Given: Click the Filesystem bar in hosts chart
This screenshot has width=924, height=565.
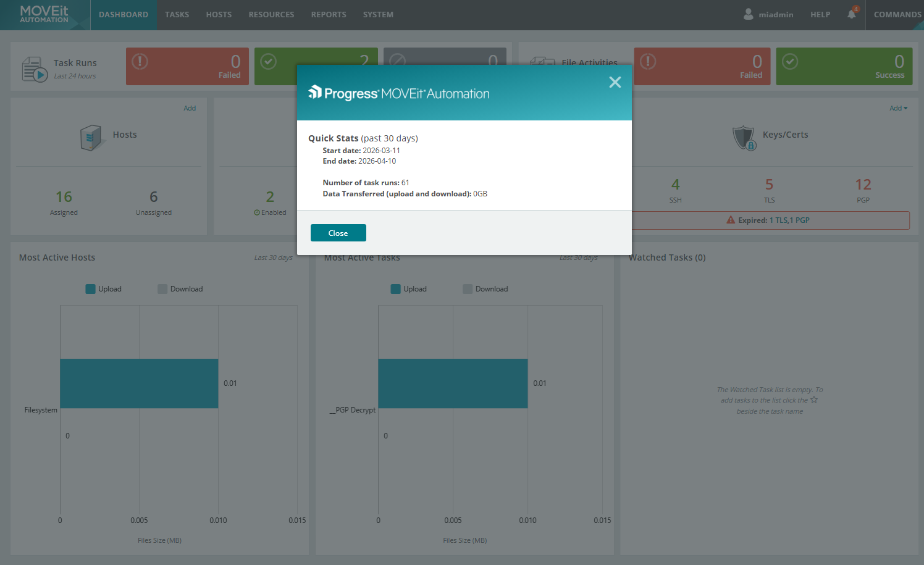Looking at the screenshot, I should (x=139, y=383).
